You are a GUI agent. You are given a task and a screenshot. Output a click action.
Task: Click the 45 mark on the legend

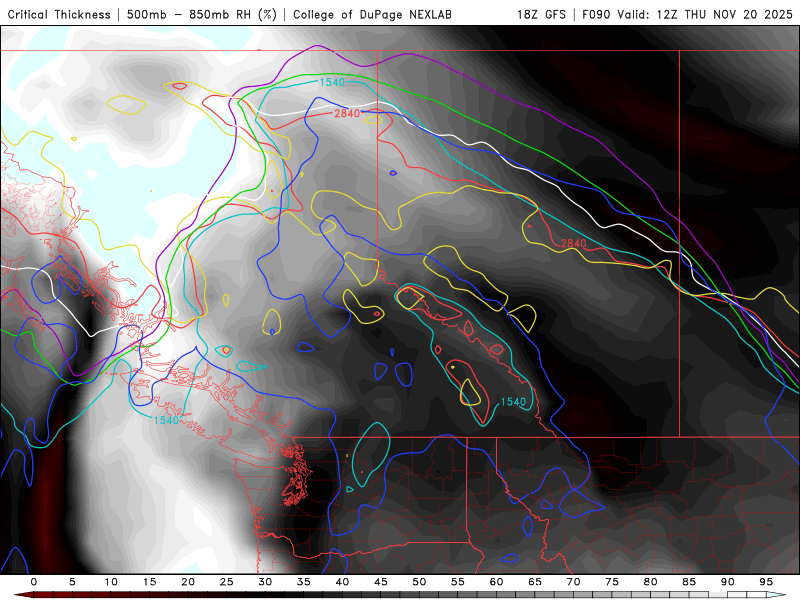381,582
